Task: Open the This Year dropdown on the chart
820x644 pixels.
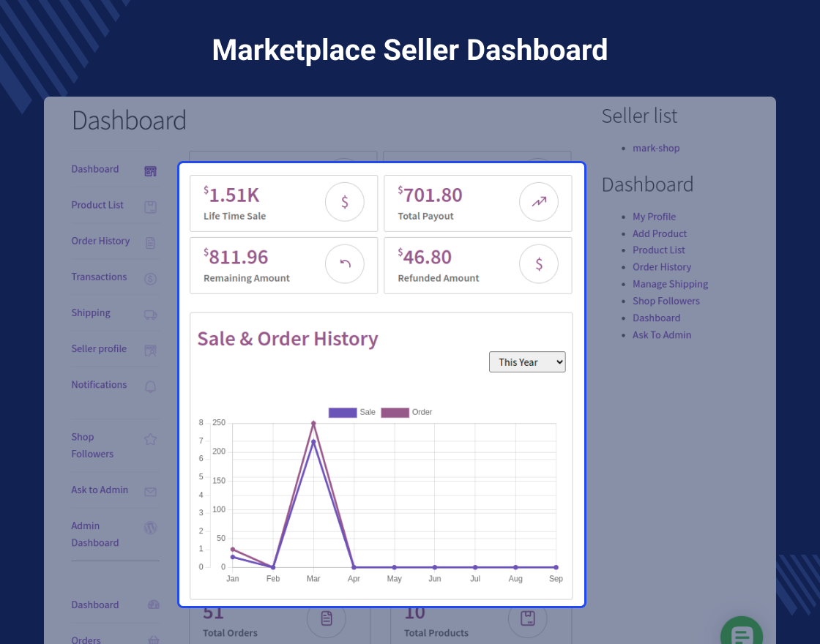Action: pyautogui.click(x=527, y=362)
